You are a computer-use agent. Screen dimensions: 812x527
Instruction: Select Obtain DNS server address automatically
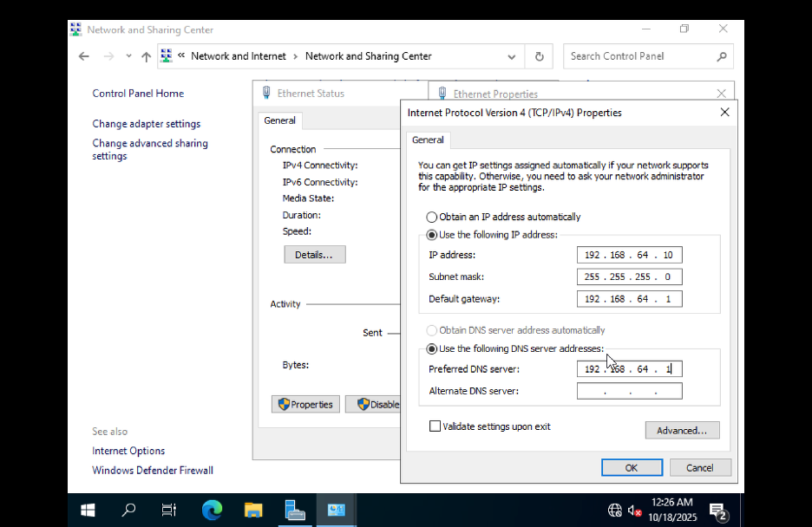(x=431, y=330)
